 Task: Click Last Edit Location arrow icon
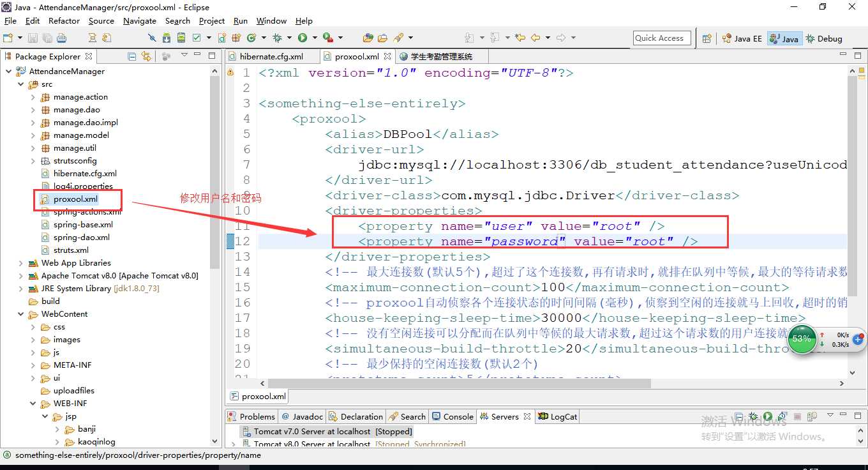pos(520,38)
